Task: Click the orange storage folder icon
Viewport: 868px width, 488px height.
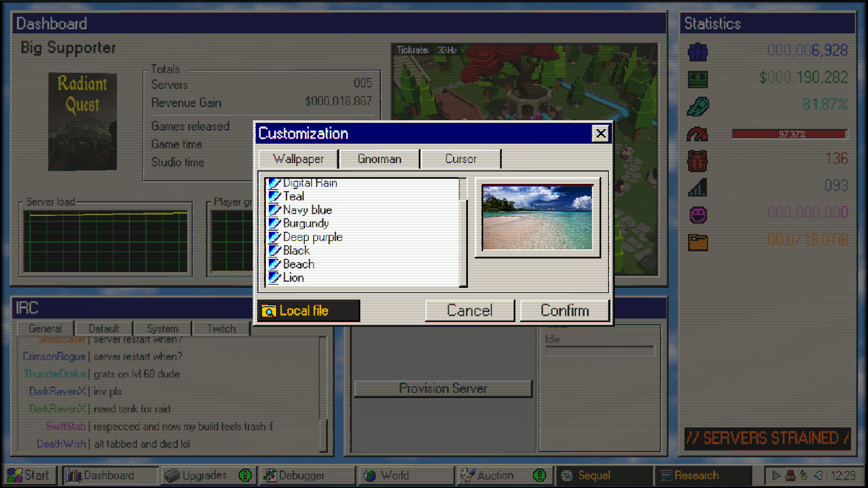Action: 697,243
